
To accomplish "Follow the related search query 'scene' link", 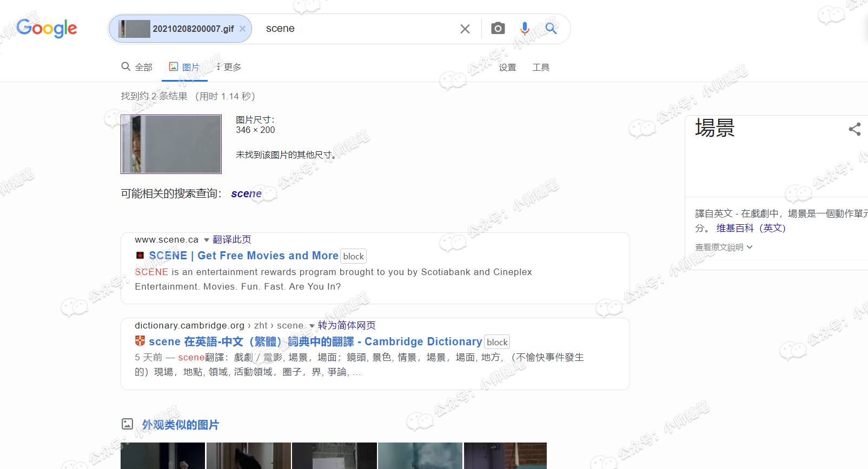I will tap(246, 193).
